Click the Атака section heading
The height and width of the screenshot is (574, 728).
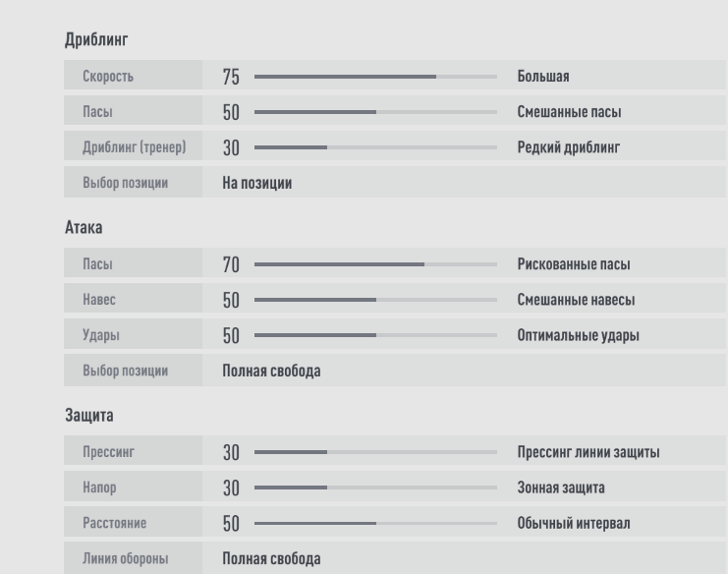84,227
